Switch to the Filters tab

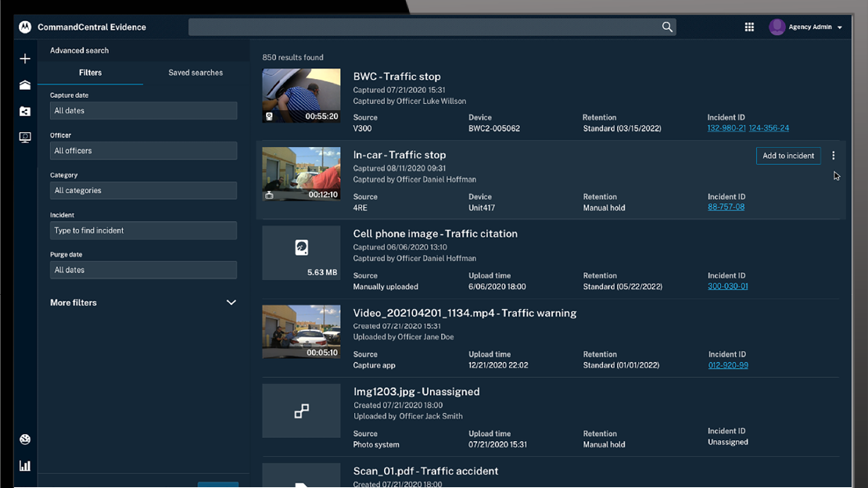click(x=90, y=73)
